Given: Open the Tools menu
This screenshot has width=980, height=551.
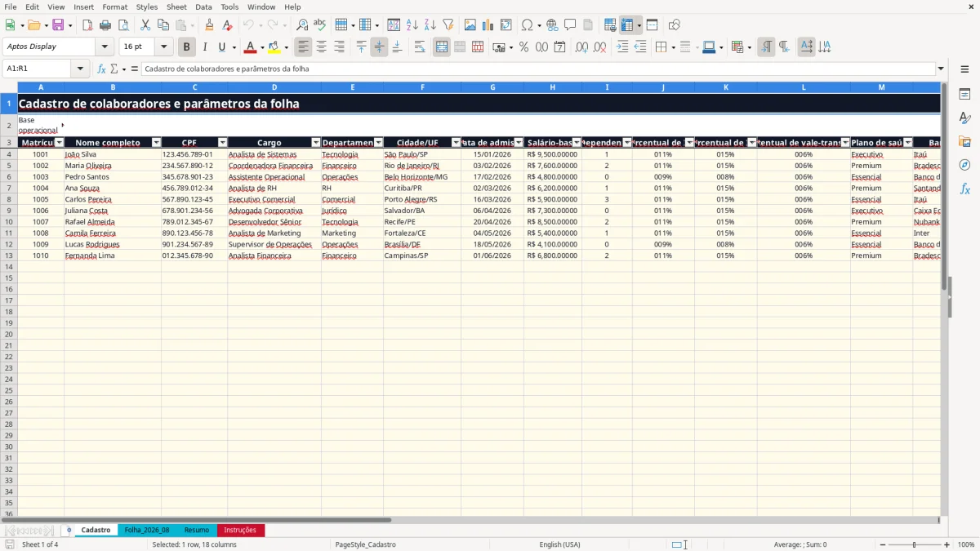Looking at the screenshot, I should point(229,7).
